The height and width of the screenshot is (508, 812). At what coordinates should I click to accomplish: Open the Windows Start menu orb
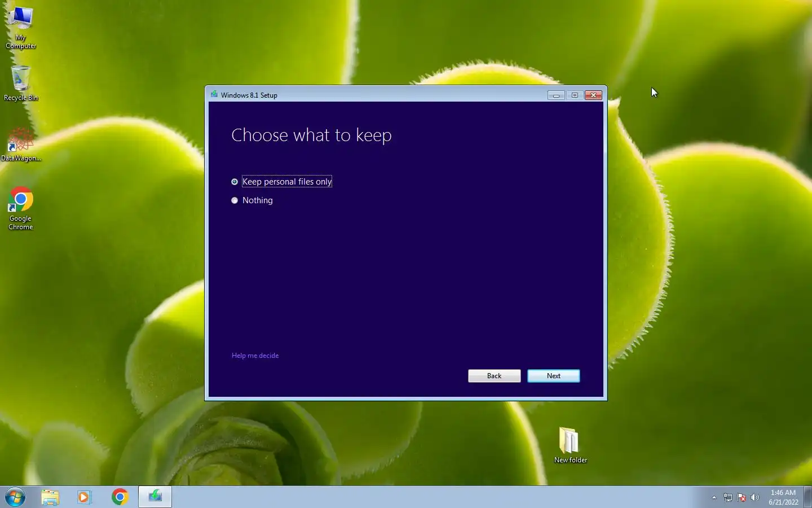tap(15, 497)
